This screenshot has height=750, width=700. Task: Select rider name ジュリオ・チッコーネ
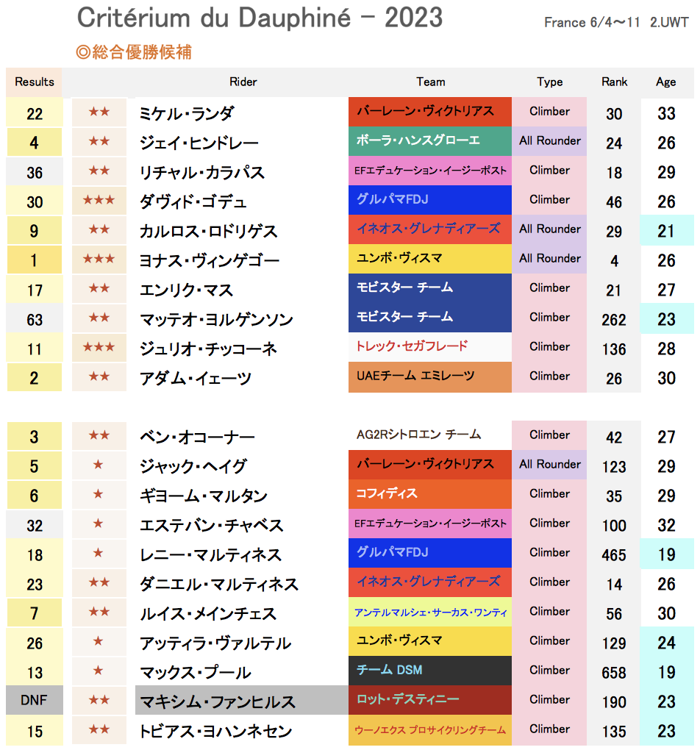[208, 349]
